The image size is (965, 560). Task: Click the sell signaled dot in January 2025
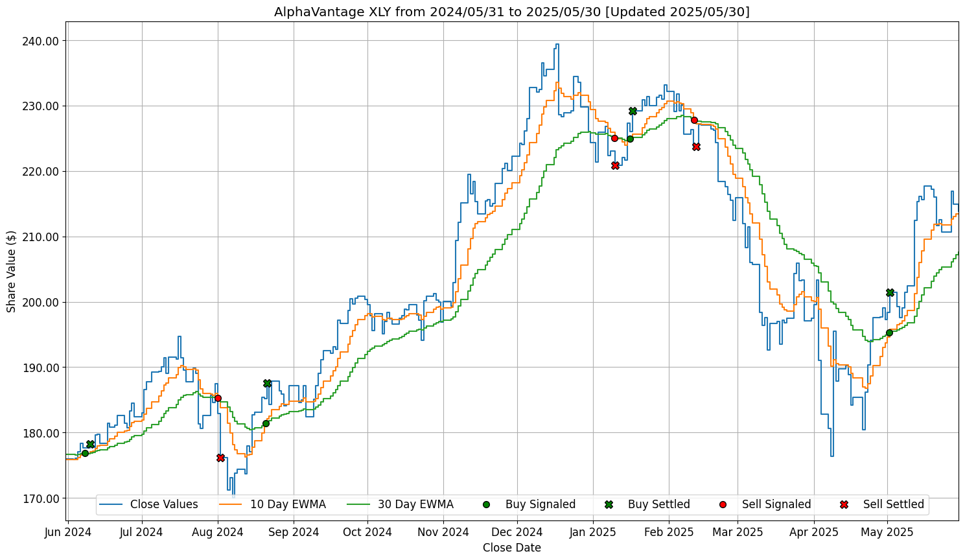tap(614, 138)
